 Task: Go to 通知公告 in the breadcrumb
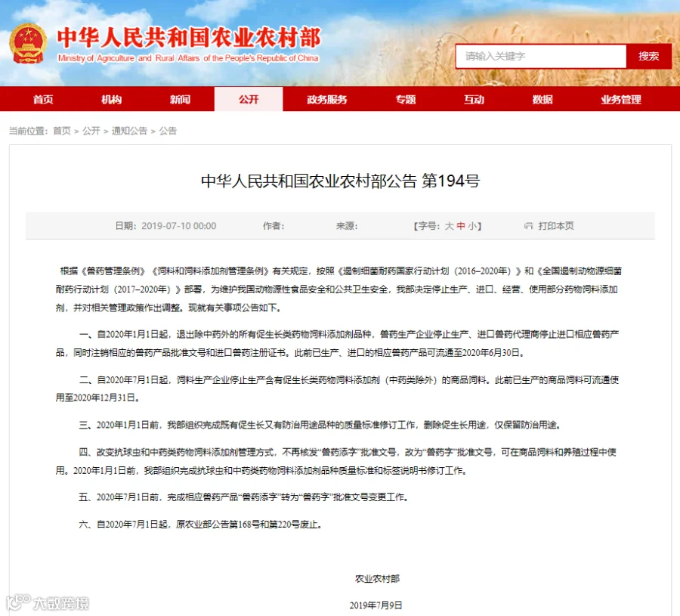pyautogui.click(x=129, y=131)
